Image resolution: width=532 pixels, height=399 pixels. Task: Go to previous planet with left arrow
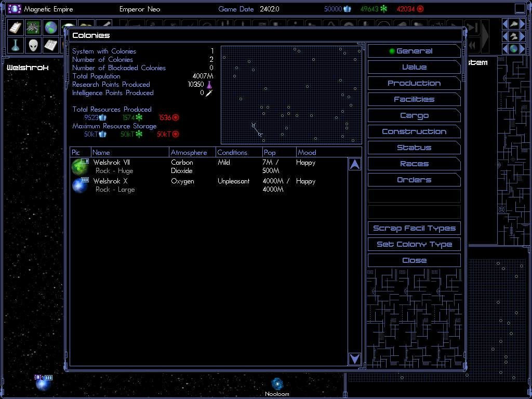(x=505, y=48)
